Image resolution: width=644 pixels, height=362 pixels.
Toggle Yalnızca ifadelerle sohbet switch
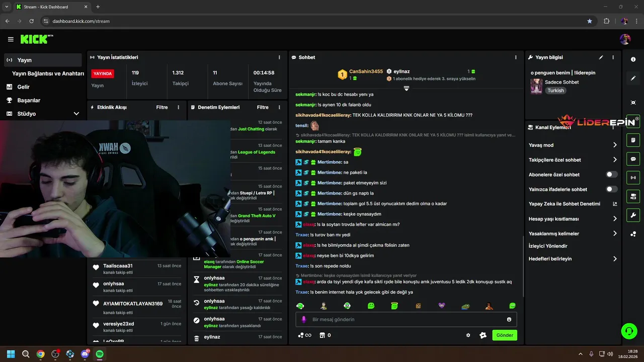[612, 189]
